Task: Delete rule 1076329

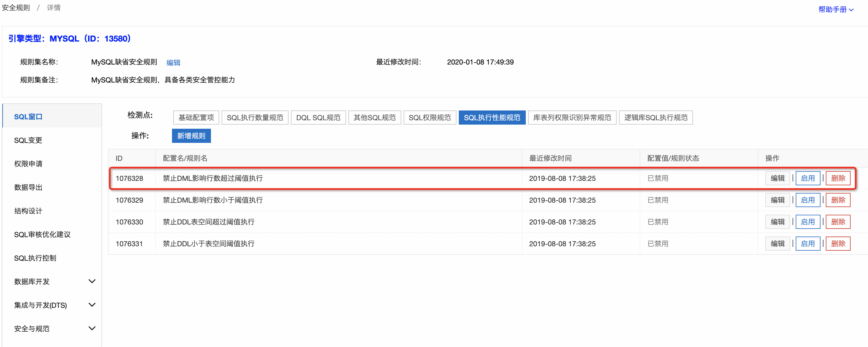Action: coord(838,200)
